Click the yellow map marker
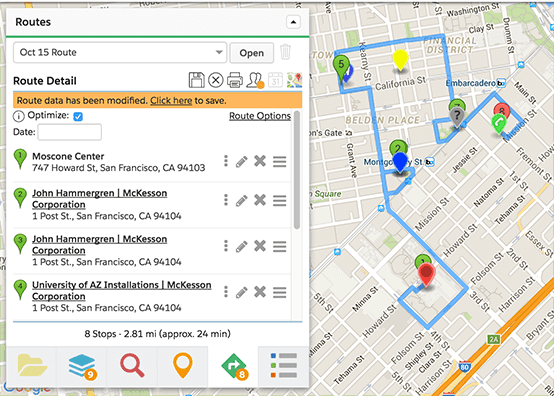The image size is (554, 396). (x=400, y=60)
